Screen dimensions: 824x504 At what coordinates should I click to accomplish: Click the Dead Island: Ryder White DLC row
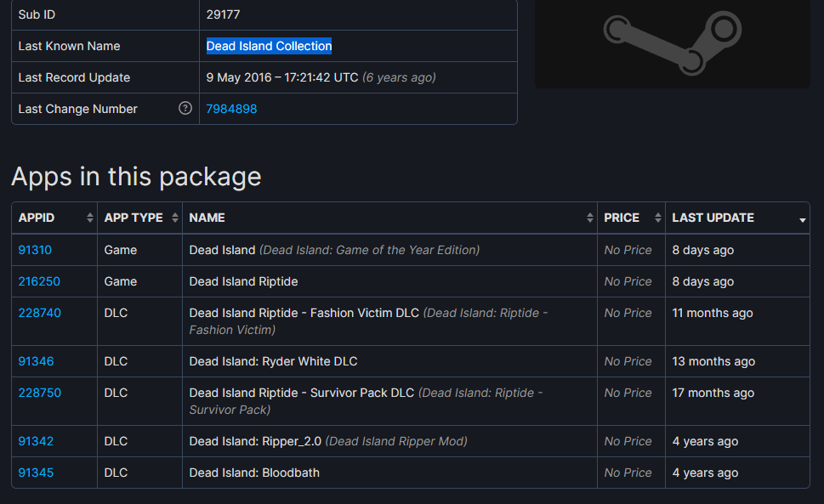coord(273,361)
